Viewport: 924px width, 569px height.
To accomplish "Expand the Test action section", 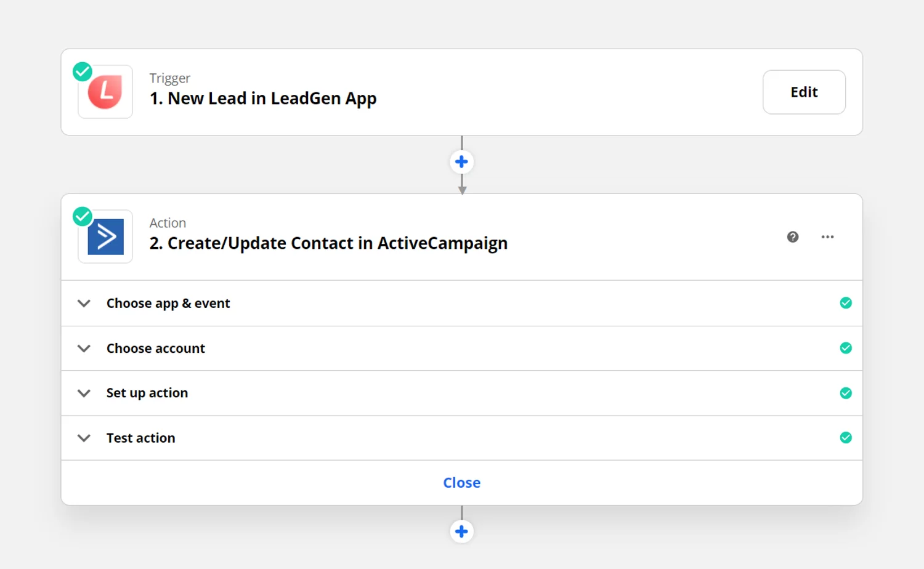I will (84, 438).
